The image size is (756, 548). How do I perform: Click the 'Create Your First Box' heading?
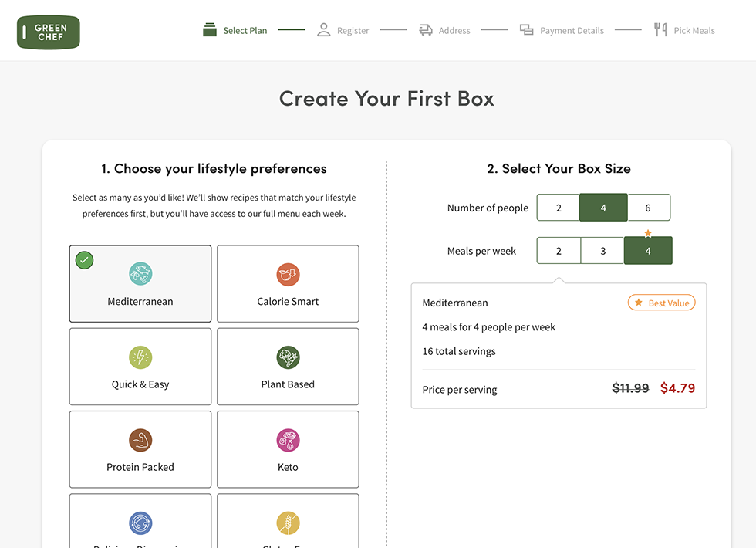click(386, 99)
